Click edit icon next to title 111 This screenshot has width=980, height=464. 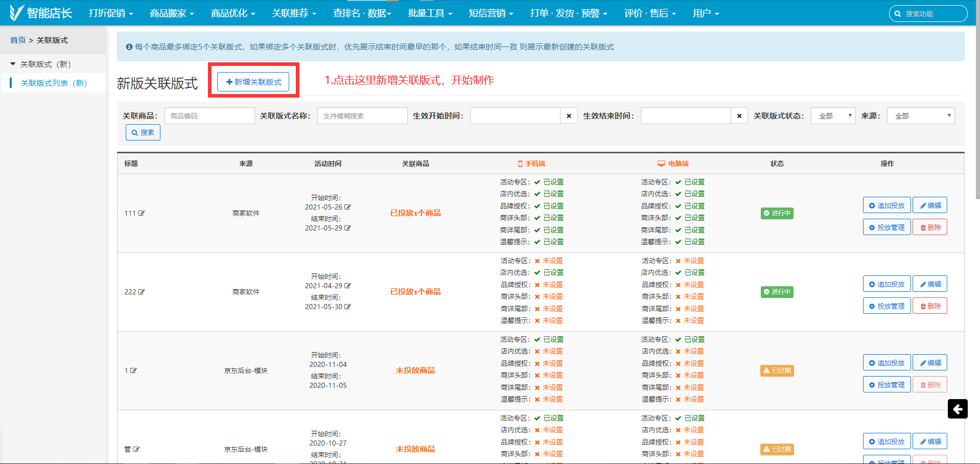[142, 213]
